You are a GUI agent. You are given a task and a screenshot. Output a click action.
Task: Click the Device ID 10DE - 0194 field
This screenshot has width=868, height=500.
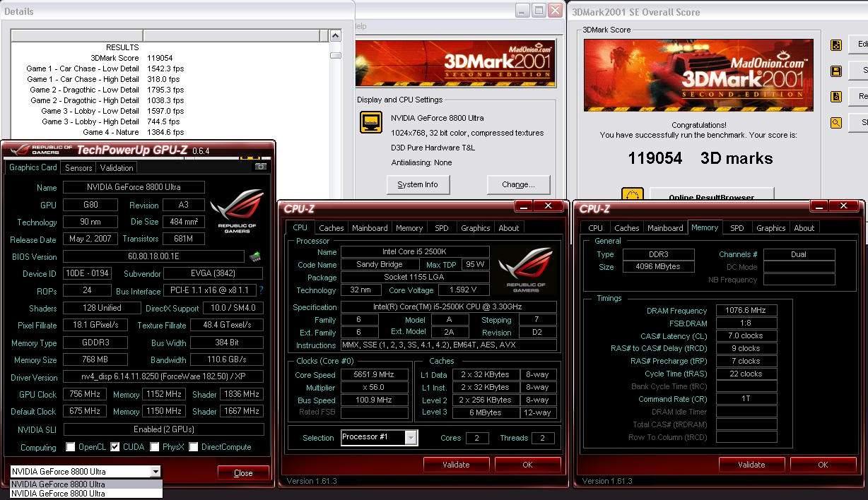coord(87,273)
